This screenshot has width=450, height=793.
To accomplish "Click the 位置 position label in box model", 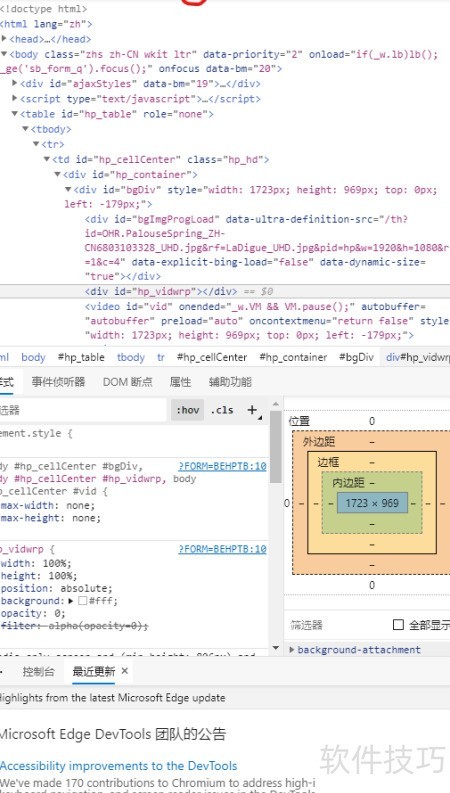I will click(299, 421).
